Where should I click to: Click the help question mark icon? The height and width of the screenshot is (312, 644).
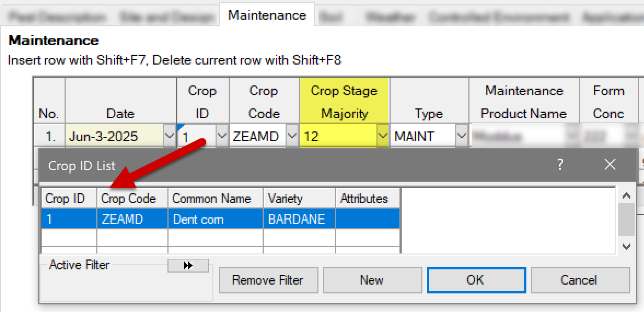click(560, 165)
